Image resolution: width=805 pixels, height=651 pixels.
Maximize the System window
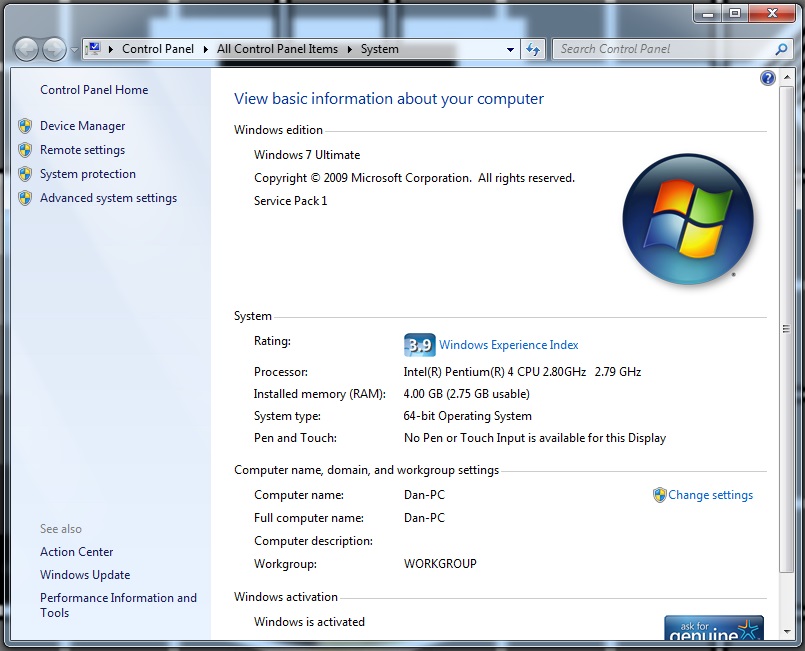[x=735, y=13]
